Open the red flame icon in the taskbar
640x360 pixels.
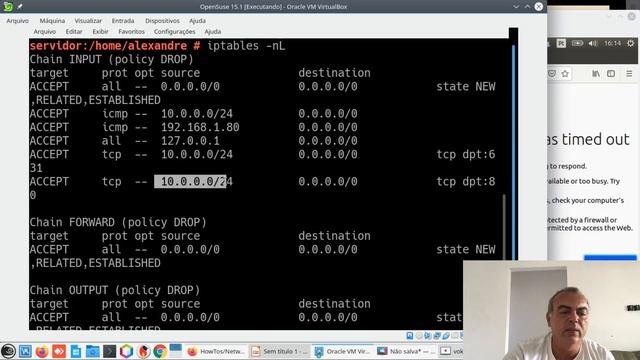click(143, 351)
